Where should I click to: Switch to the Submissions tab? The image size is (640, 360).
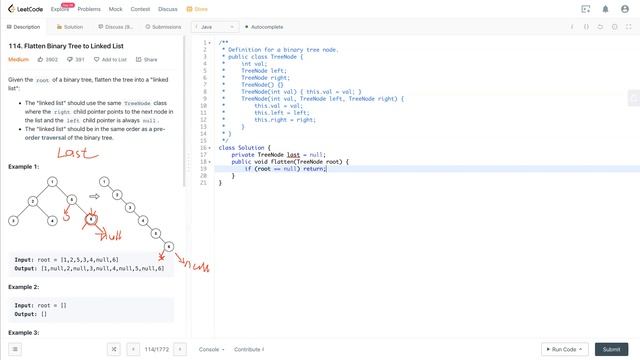point(163,27)
